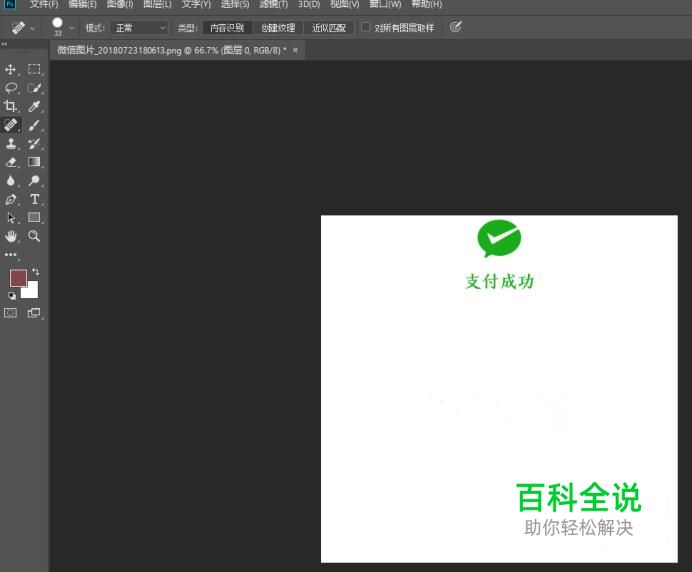Open the 视图(V) menu
Viewport: 692px width, 572px height.
345,4
